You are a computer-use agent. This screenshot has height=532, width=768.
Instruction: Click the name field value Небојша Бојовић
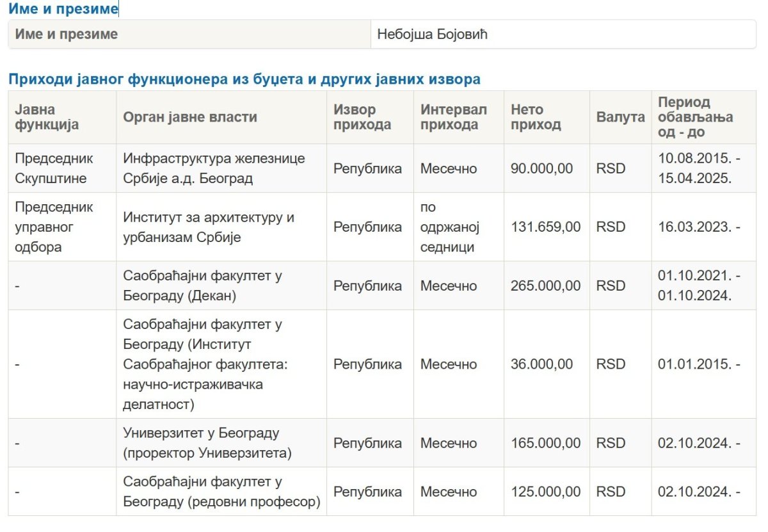click(x=433, y=34)
